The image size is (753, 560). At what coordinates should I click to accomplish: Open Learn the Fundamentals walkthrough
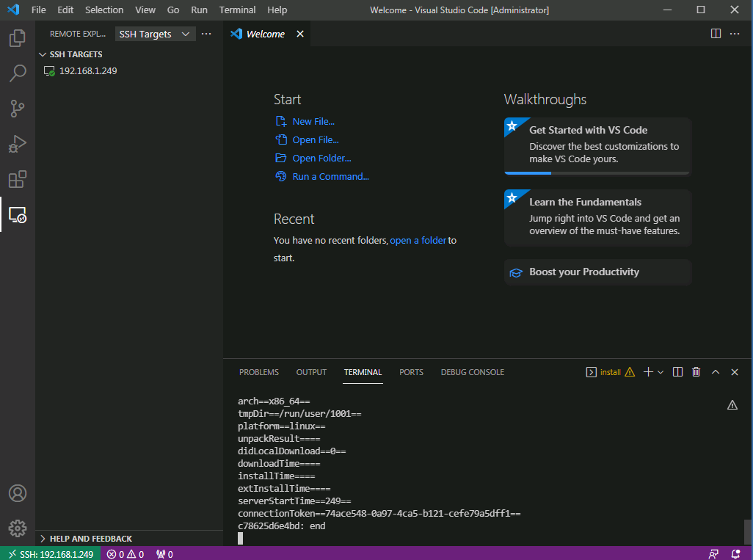coord(597,217)
